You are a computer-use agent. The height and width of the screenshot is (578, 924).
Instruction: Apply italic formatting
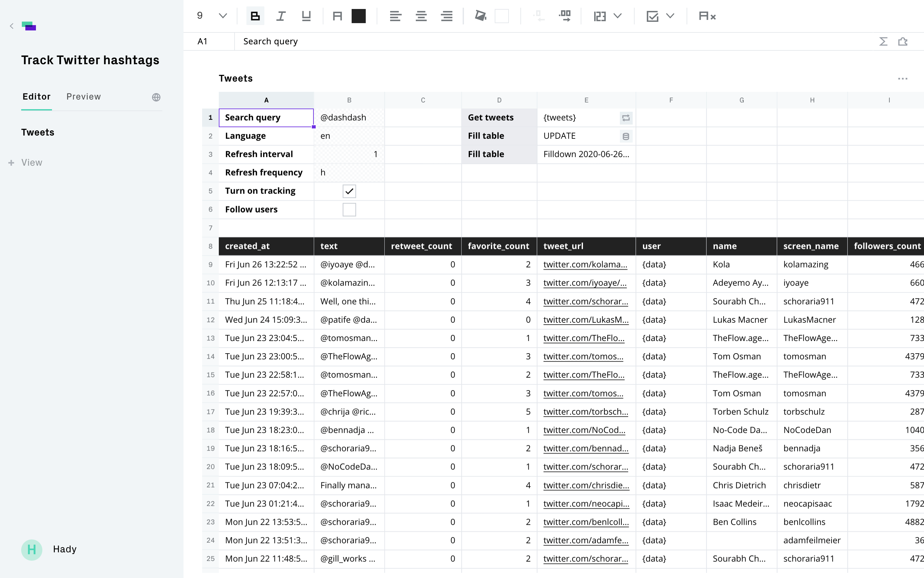pyautogui.click(x=281, y=16)
